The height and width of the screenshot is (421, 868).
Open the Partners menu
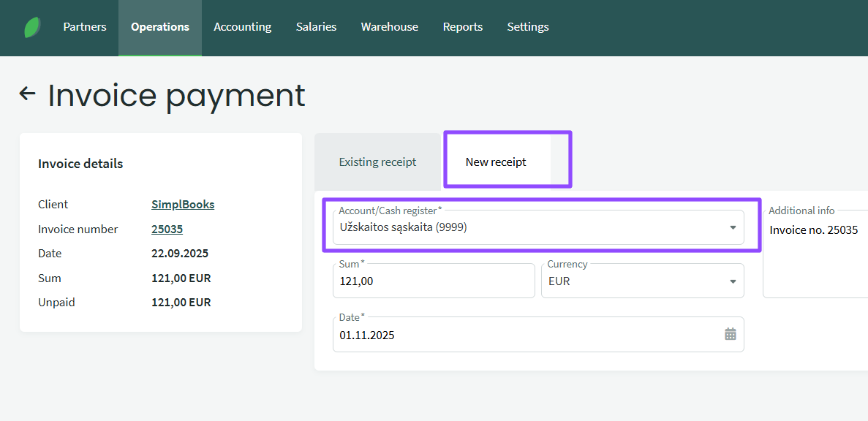coord(85,27)
